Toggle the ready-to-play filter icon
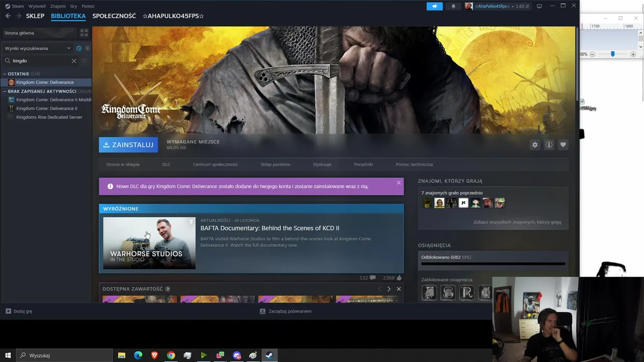The height and width of the screenshot is (362, 644). point(87,48)
